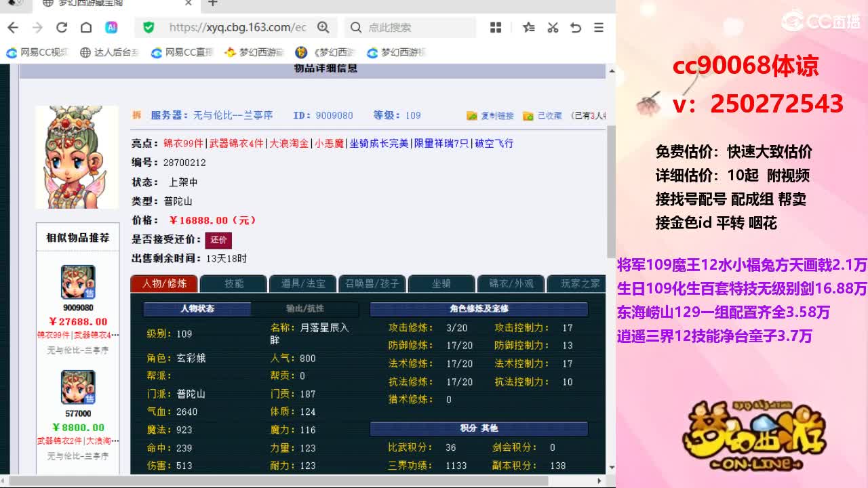Open the chick-icon 梦幻西游 bookmark

(254, 52)
